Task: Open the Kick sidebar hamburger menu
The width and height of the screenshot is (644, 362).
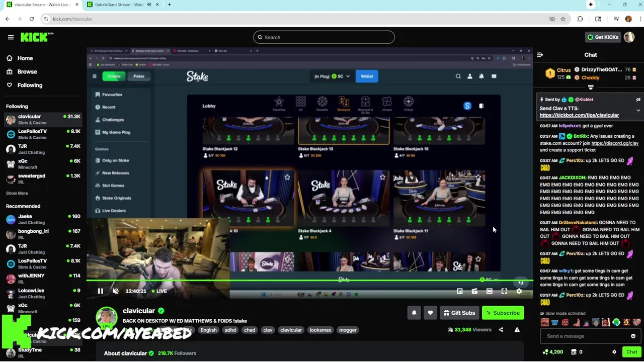Action: [11, 37]
